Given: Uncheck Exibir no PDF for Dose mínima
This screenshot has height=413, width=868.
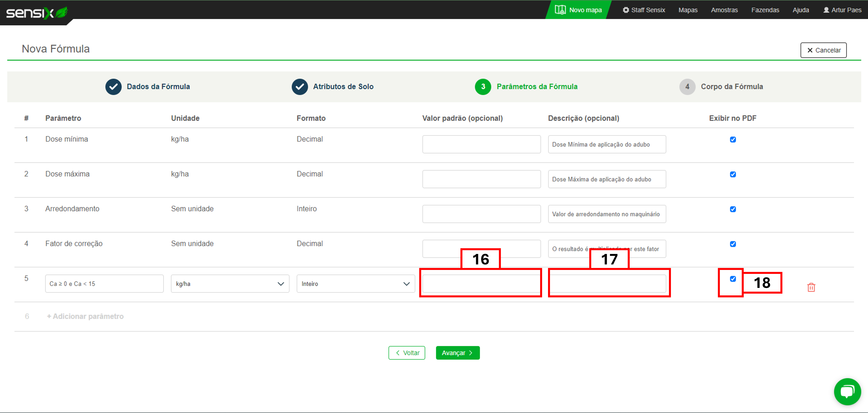Looking at the screenshot, I should 732,140.
